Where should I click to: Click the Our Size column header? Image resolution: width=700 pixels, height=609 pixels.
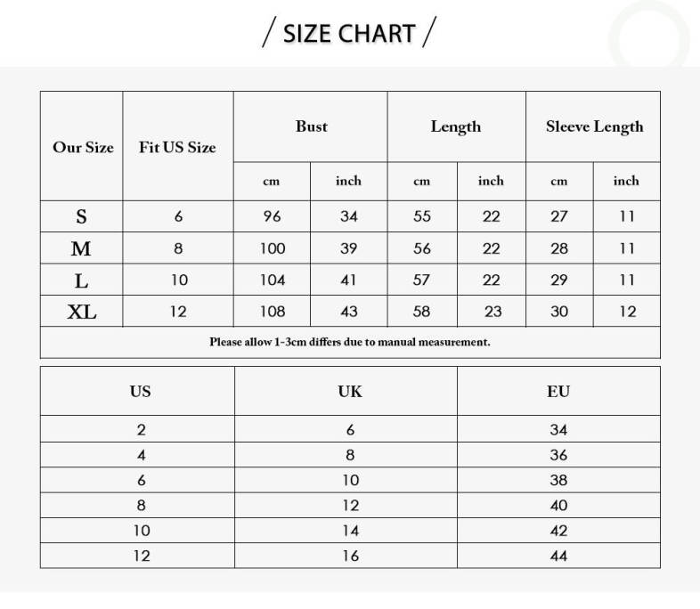pyautogui.click(x=83, y=148)
